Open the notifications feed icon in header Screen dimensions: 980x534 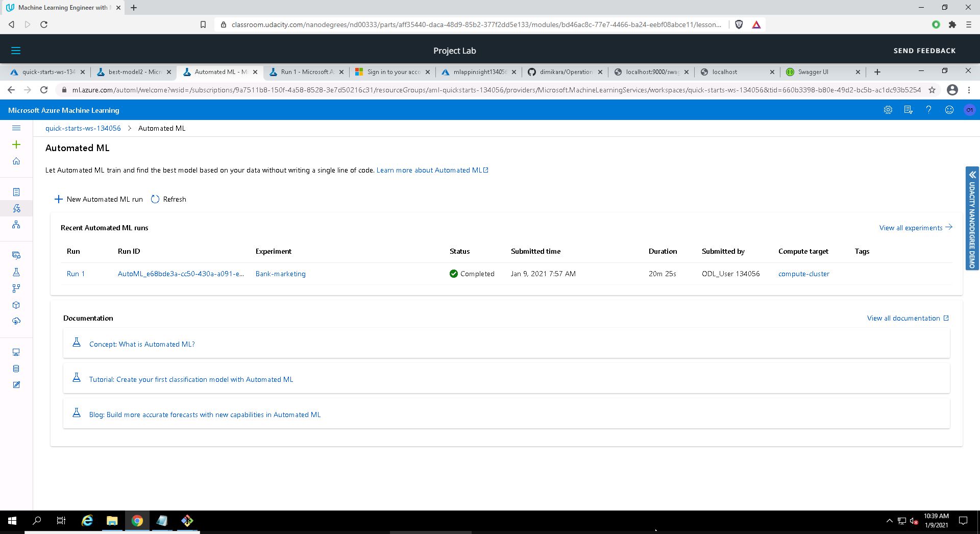click(908, 110)
